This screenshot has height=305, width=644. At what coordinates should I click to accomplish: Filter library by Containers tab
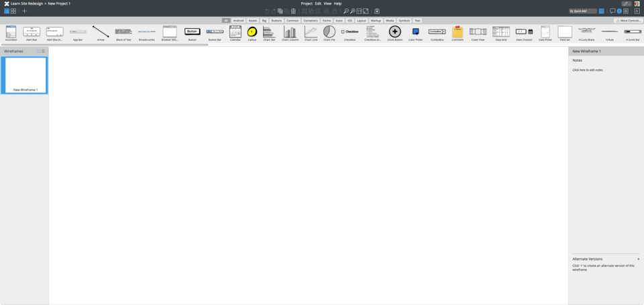click(311, 21)
